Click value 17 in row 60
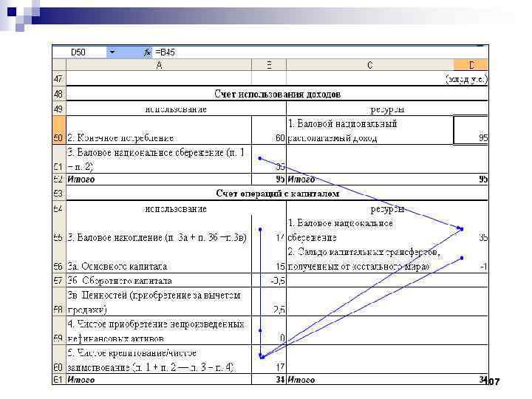The height and width of the screenshot is (399, 532). [x=280, y=367]
